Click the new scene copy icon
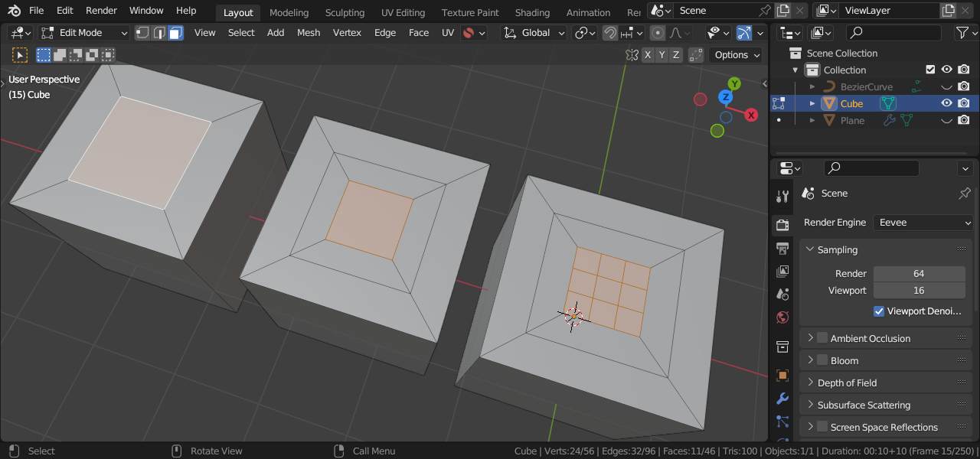This screenshot has width=980, height=459. [x=782, y=11]
